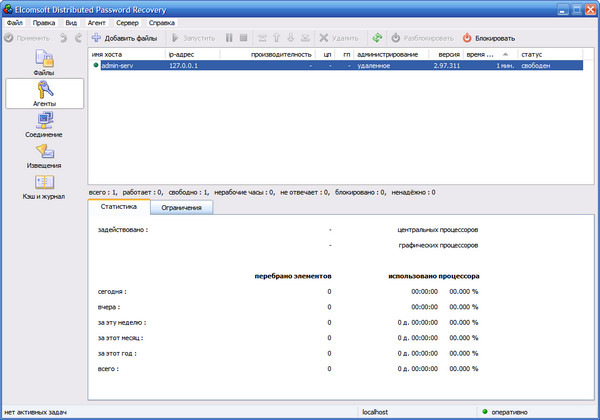The width and height of the screenshot is (600, 420).
Task: Open Кэш и журнал section
Action: coord(43,186)
